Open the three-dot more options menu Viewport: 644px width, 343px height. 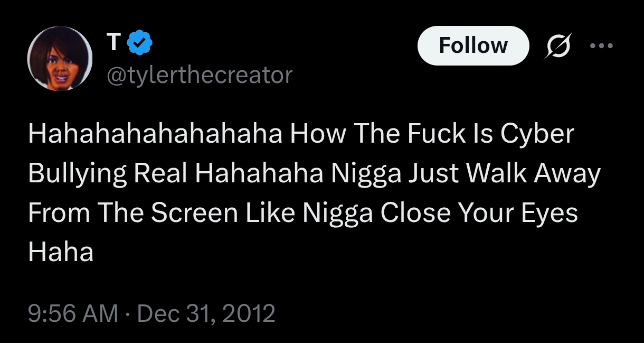602,45
